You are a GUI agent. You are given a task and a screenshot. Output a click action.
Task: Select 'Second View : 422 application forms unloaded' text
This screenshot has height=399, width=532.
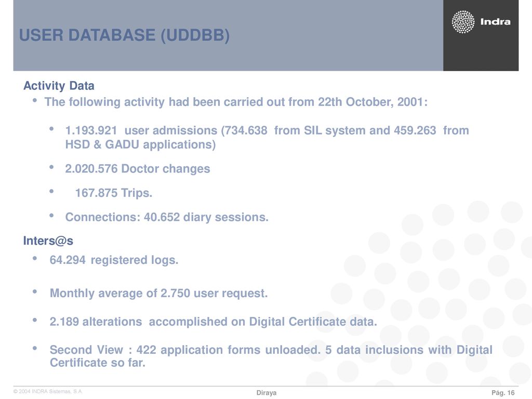185,350
